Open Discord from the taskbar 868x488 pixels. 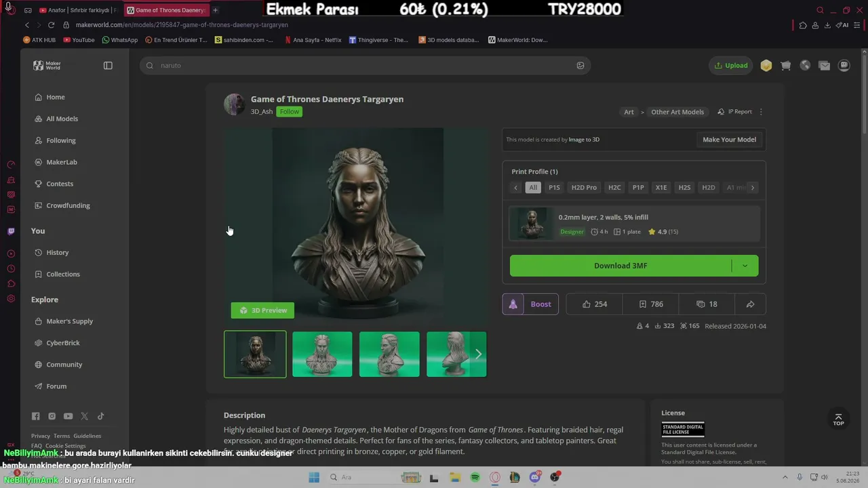click(x=535, y=478)
